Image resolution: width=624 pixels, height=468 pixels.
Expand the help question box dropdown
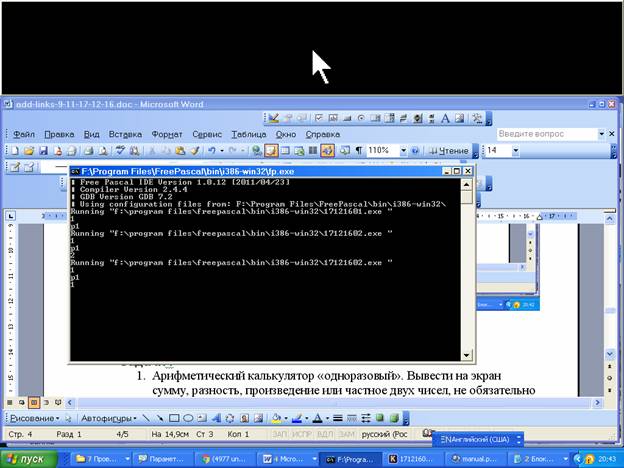[601, 134]
